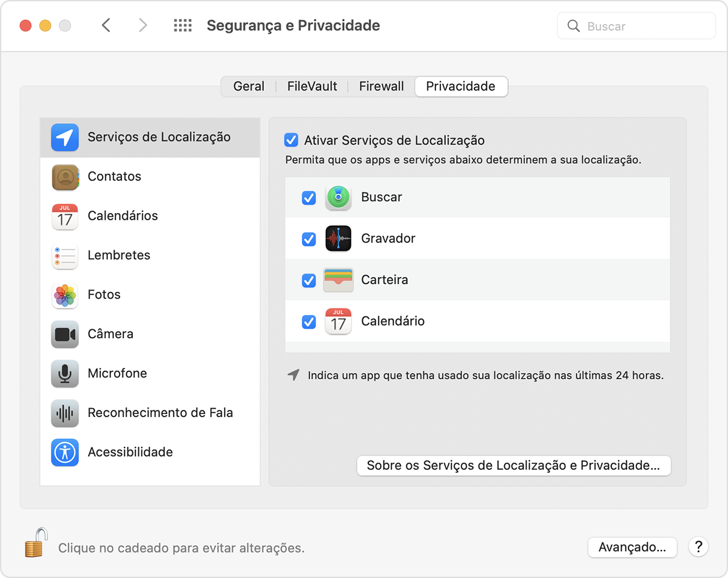Show all preferences with grid icon
The height and width of the screenshot is (578, 728).
tap(183, 25)
